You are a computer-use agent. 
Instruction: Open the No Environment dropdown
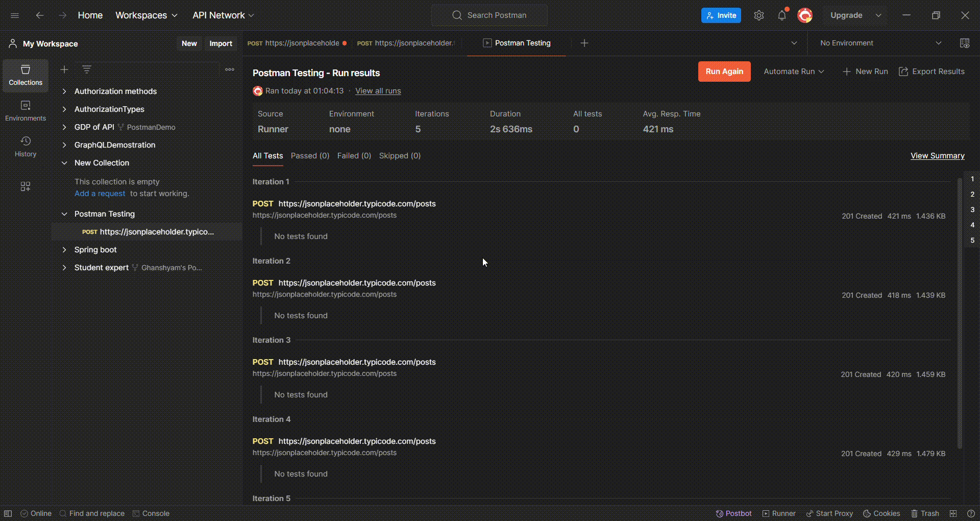pos(880,43)
